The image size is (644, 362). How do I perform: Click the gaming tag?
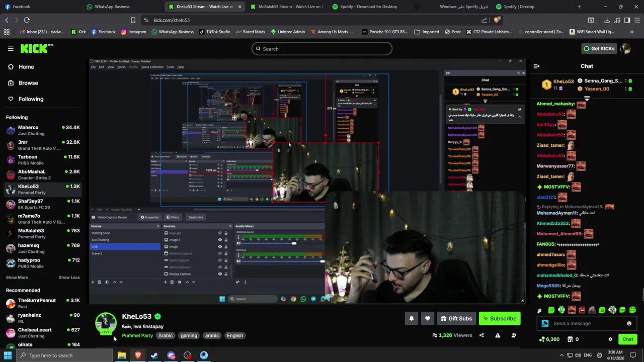click(189, 336)
